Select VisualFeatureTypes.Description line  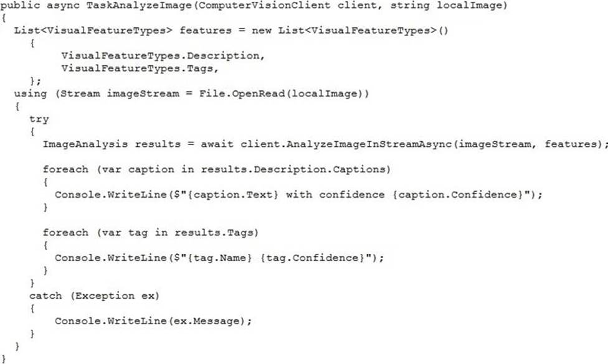[x=163, y=56]
